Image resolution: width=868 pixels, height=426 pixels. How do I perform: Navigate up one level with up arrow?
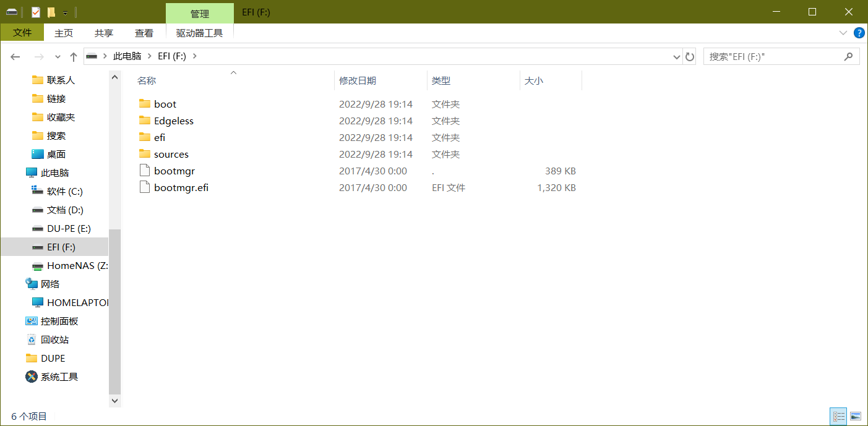click(74, 57)
